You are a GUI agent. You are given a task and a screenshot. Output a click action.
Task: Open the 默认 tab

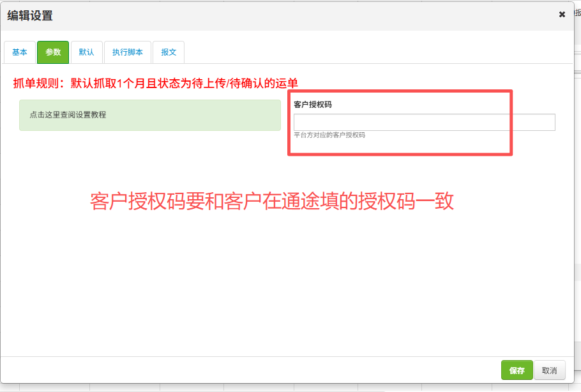pos(86,52)
